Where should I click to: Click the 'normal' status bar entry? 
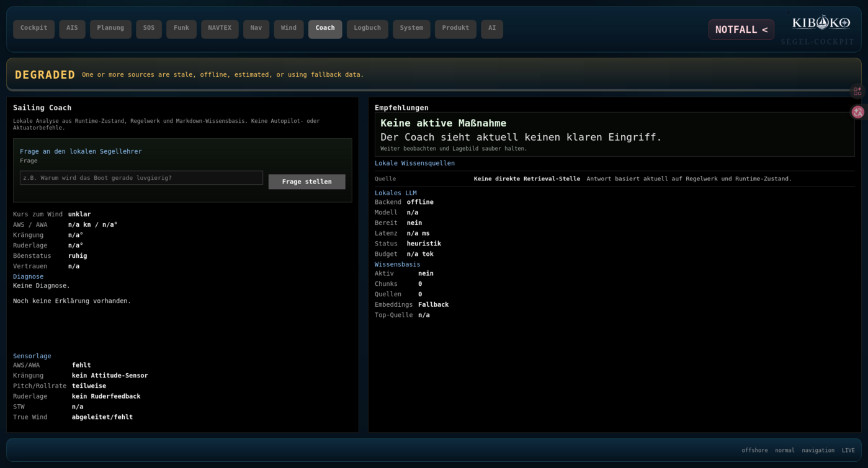(x=785, y=451)
